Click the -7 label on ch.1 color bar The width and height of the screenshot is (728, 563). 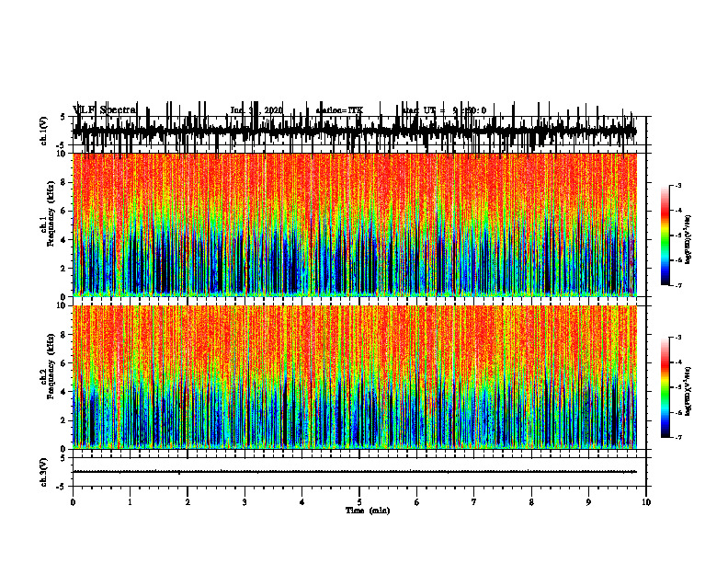678,285
